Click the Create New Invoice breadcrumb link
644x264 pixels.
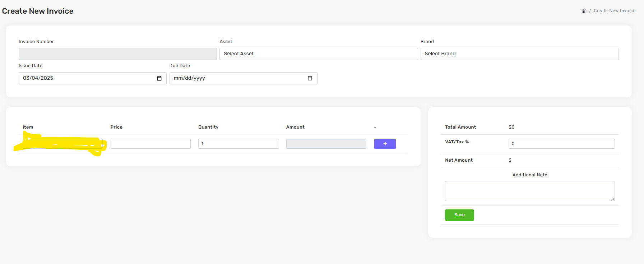(x=614, y=11)
